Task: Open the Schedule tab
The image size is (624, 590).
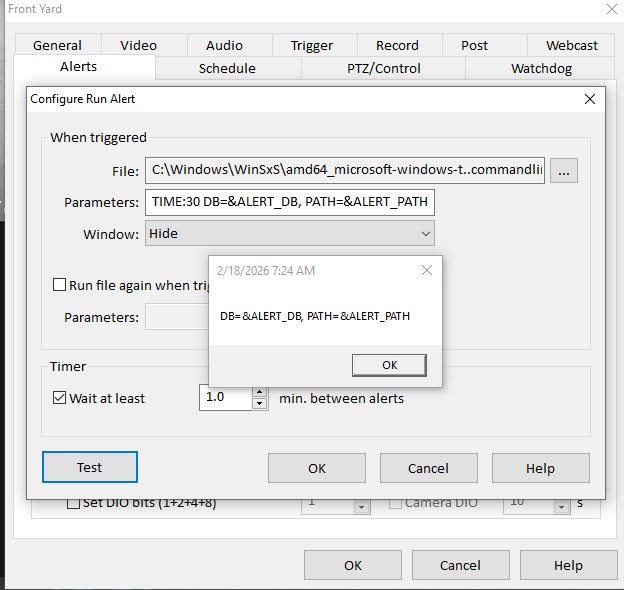Action: (x=227, y=68)
